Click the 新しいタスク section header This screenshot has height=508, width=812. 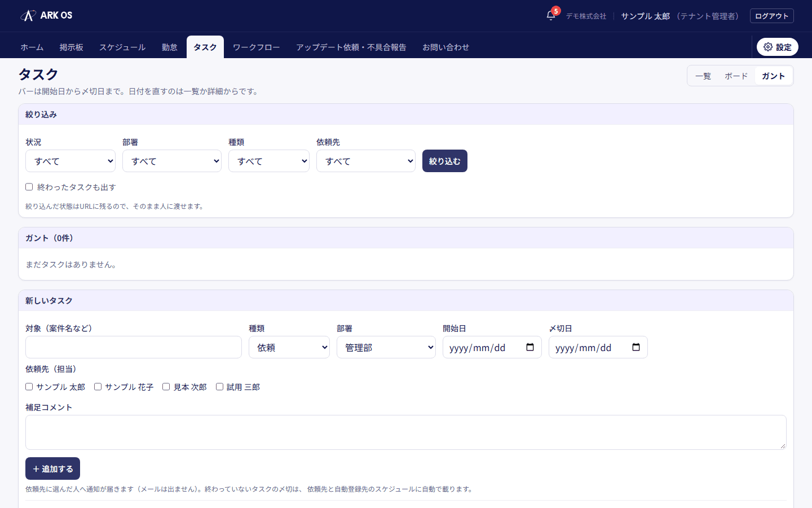click(x=406, y=300)
